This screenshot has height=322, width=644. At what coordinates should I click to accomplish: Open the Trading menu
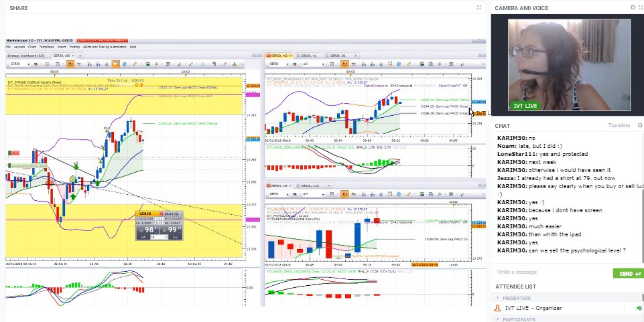coord(74,47)
